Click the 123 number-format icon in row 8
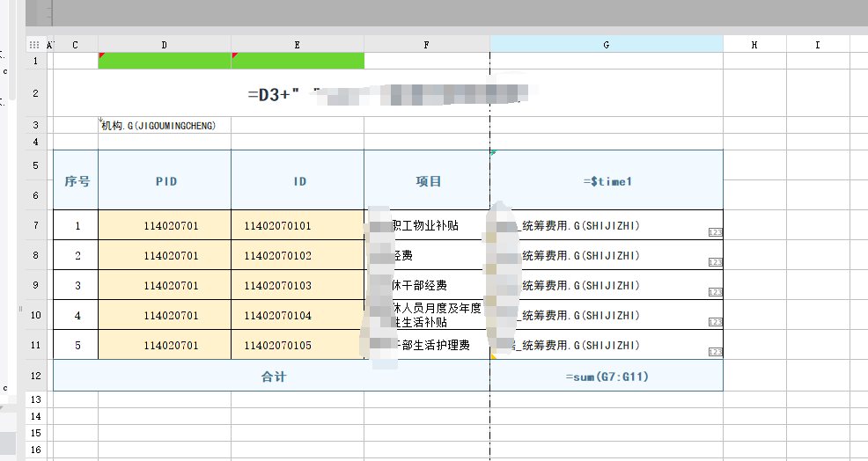 tap(715, 262)
